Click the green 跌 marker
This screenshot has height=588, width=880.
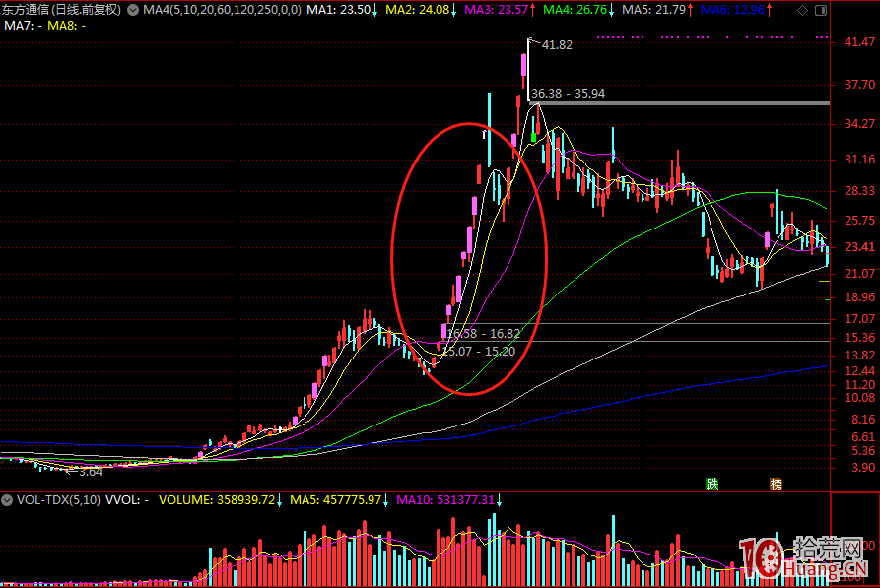click(712, 484)
